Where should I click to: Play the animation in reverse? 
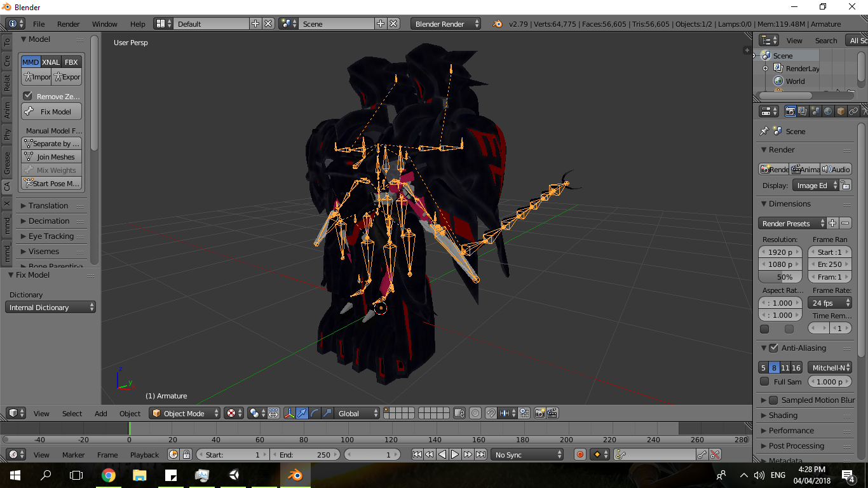442,454
